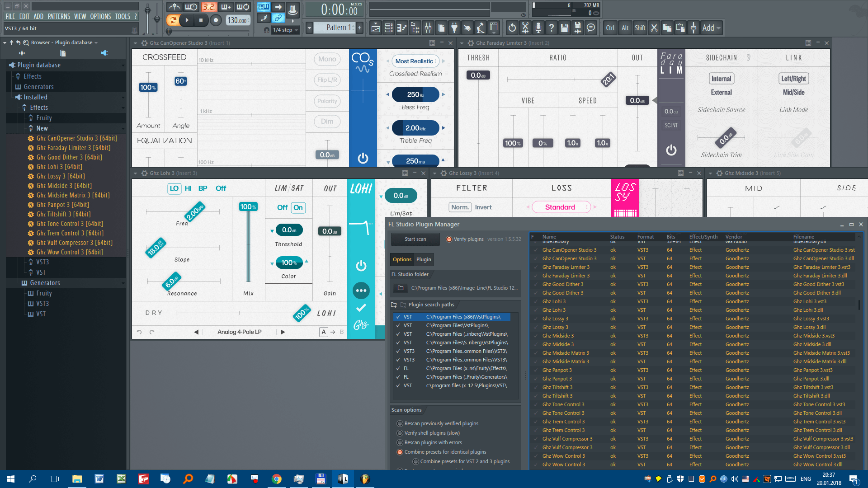Enable Rescan plugins with errors
Screen dimensions: 868x488
coord(400,443)
